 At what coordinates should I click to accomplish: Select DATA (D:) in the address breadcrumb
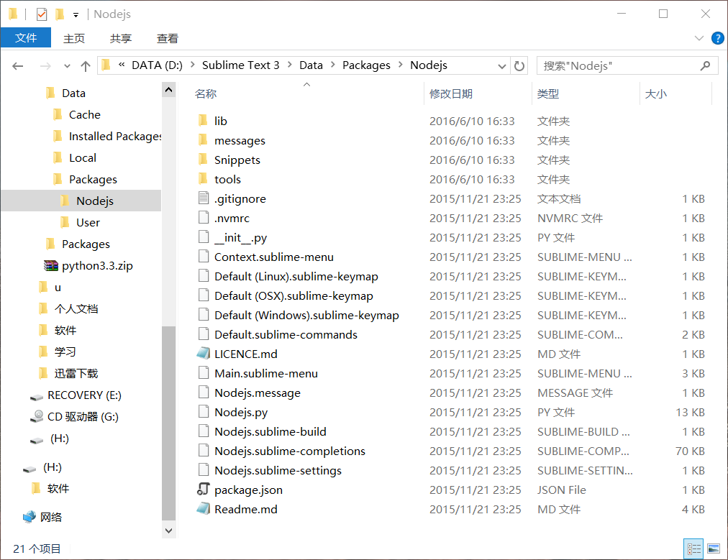click(x=157, y=65)
